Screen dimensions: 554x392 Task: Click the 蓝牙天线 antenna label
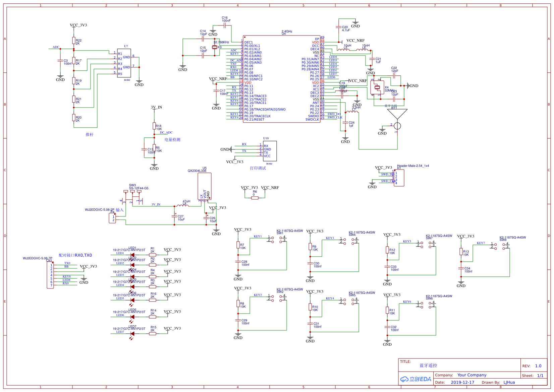click(x=391, y=106)
